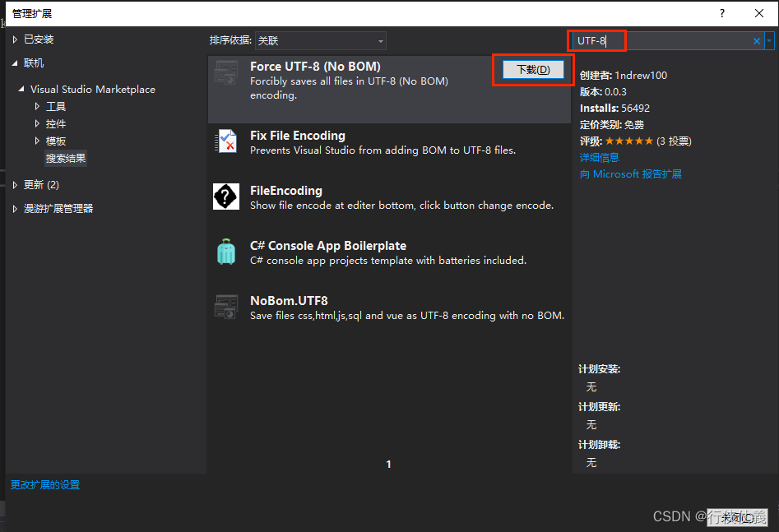Click the 计划卸载 heading
The height and width of the screenshot is (532, 779).
(x=600, y=445)
